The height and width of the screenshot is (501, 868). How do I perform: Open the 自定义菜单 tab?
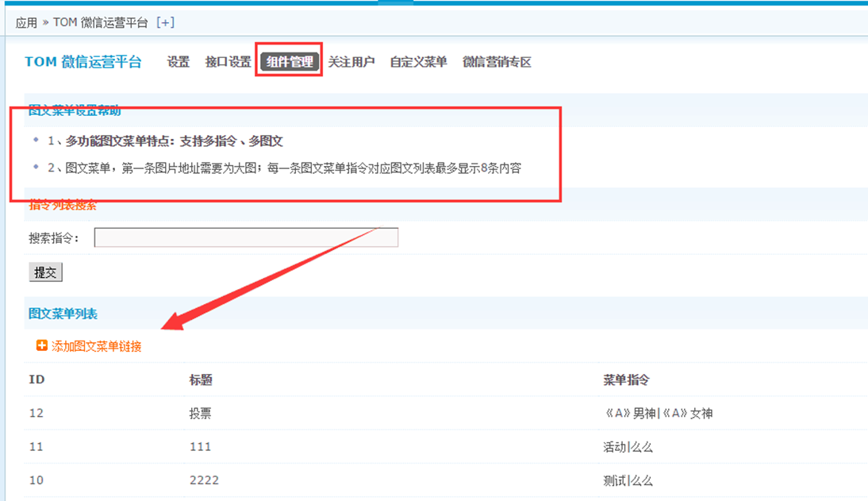(x=418, y=61)
